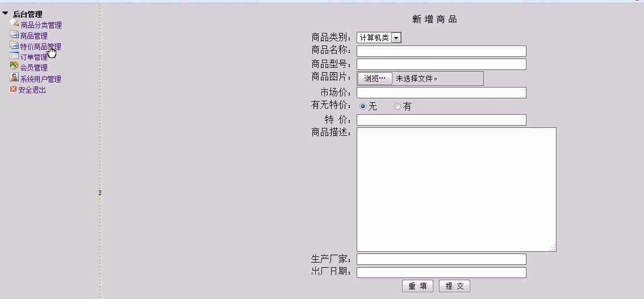Click the 提交 submit button

click(x=454, y=286)
